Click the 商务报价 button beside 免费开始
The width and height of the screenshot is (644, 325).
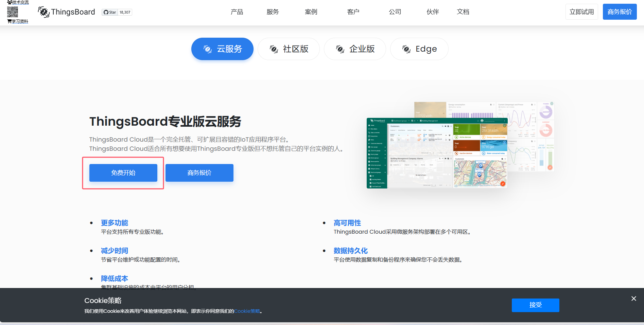199,173
